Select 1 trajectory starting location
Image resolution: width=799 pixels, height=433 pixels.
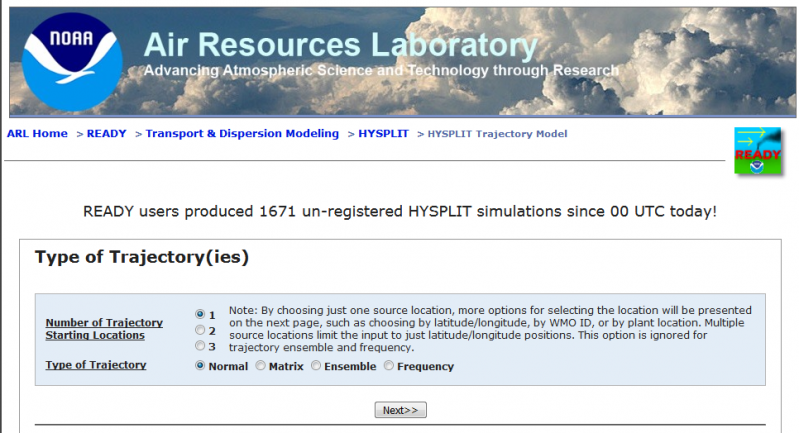[200, 314]
